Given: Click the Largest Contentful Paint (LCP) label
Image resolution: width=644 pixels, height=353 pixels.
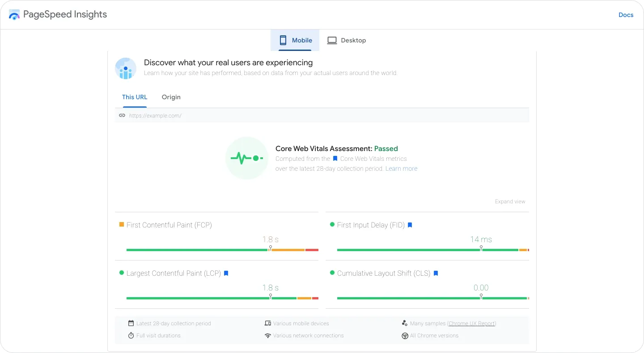Looking at the screenshot, I should [174, 273].
